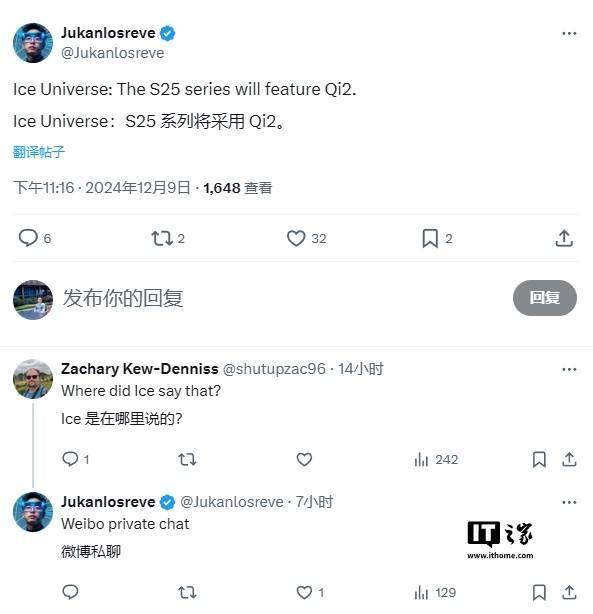Open more options on Weibo private chat reply
Viewport: 593px width, 614px height.
[569, 502]
